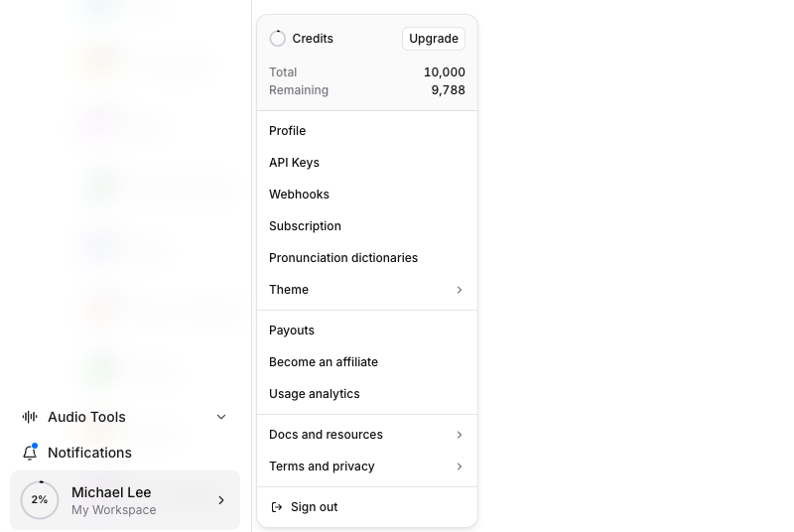Select the Payouts menu entry

(x=367, y=331)
